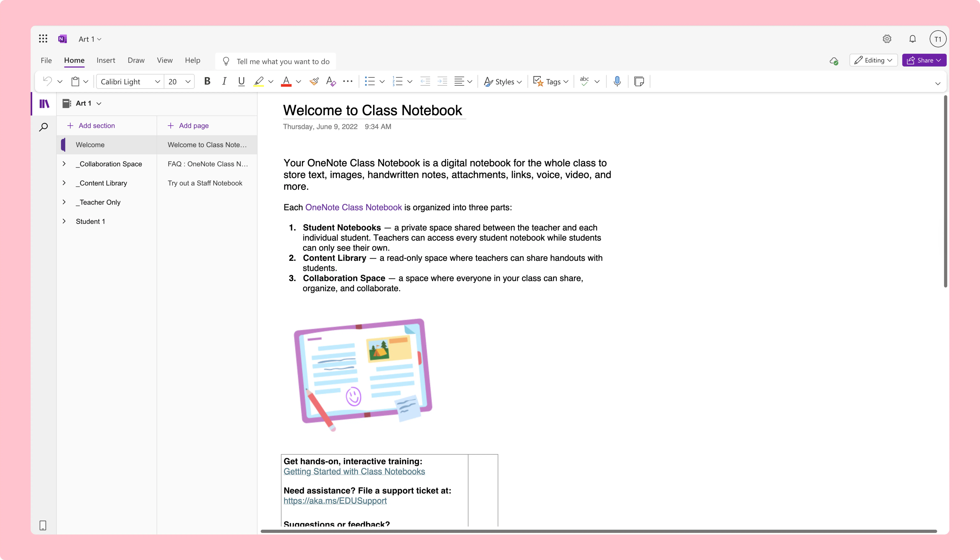Image resolution: width=980 pixels, height=560 pixels.
Task: Click the lightbulb Tell me icon
Action: tap(226, 61)
